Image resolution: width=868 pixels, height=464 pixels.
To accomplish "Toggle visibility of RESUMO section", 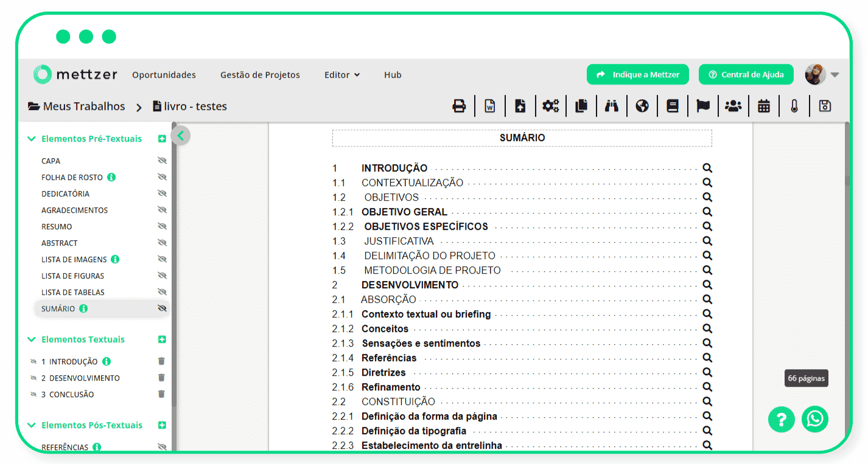I will [162, 226].
